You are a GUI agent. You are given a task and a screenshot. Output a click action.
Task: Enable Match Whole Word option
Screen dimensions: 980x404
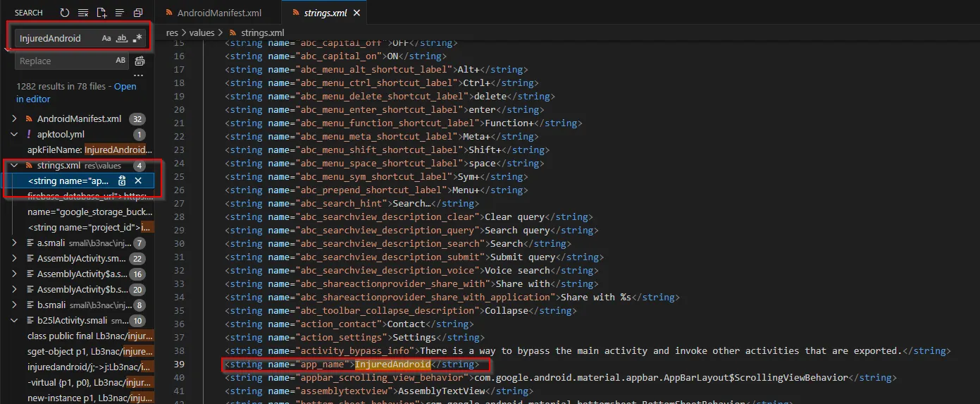click(x=122, y=38)
